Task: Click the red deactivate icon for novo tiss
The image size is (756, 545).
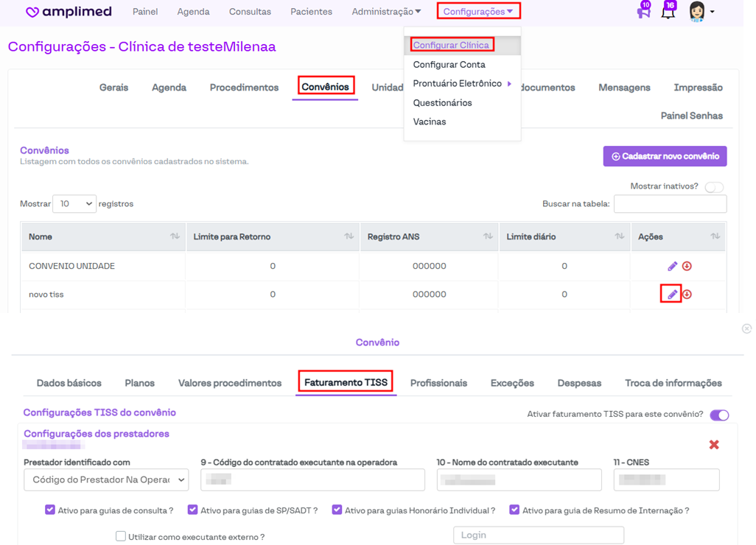Action: pos(687,295)
